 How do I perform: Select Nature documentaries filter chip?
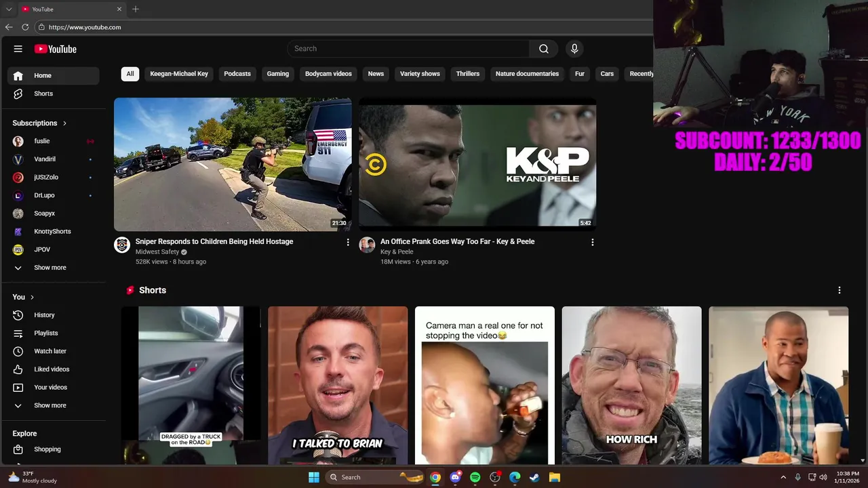527,74
